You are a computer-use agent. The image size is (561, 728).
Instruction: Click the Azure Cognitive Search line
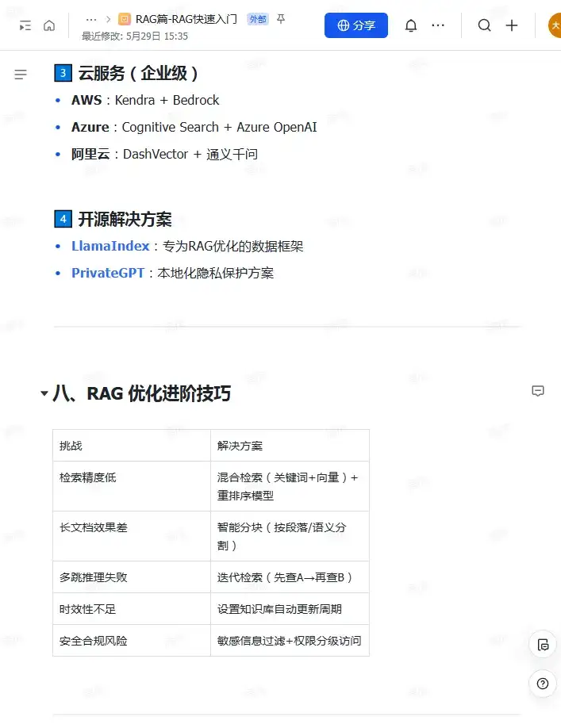point(194,127)
